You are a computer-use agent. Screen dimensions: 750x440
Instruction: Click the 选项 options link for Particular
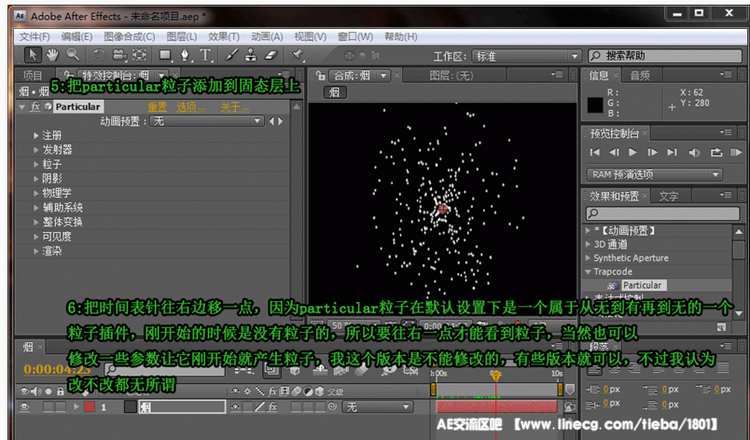(x=190, y=107)
